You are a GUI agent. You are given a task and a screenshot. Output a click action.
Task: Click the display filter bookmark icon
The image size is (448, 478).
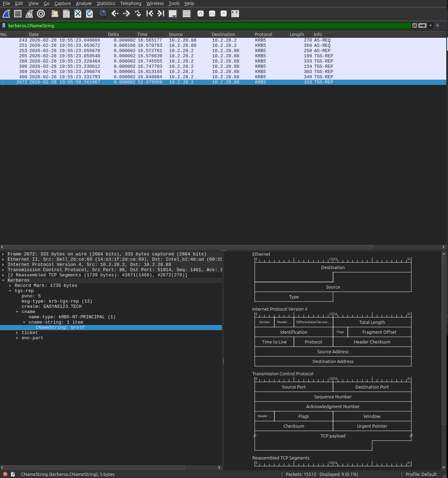click(x=4, y=26)
